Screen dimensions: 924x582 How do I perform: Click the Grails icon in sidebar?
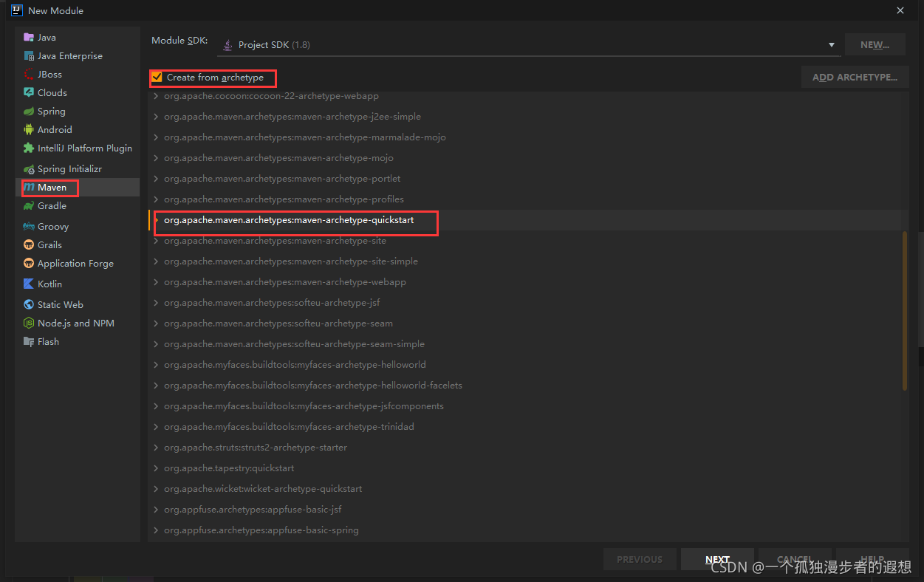point(29,244)
